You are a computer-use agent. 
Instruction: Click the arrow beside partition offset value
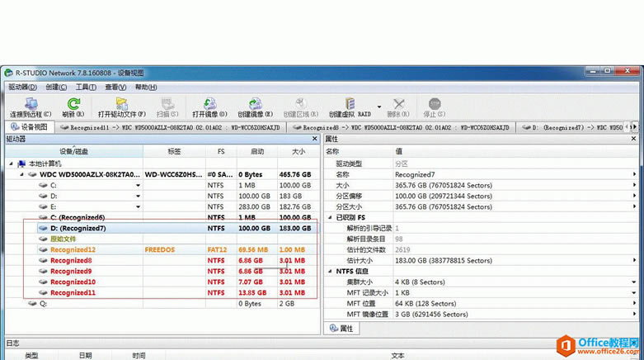(634, 197)
